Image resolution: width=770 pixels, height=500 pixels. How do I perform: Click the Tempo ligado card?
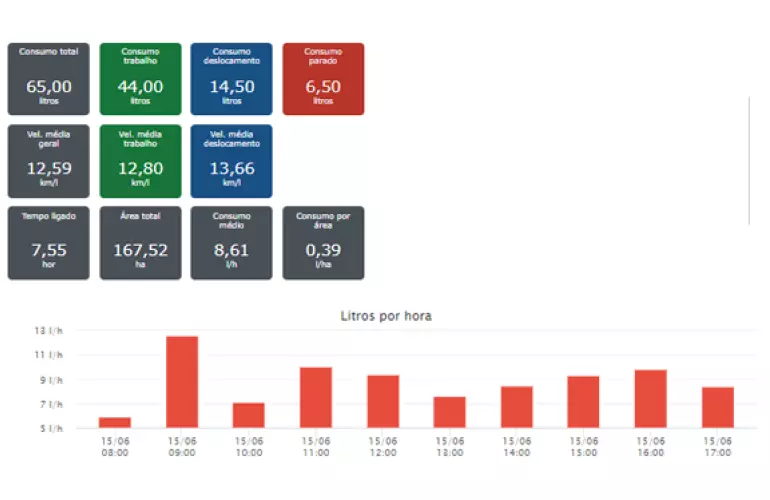(x=49, y=243)
